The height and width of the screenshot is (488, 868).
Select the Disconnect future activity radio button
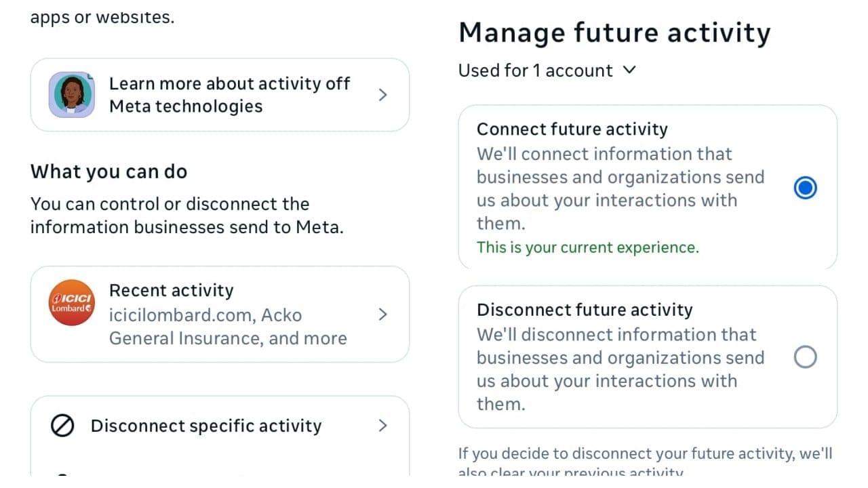805,357
